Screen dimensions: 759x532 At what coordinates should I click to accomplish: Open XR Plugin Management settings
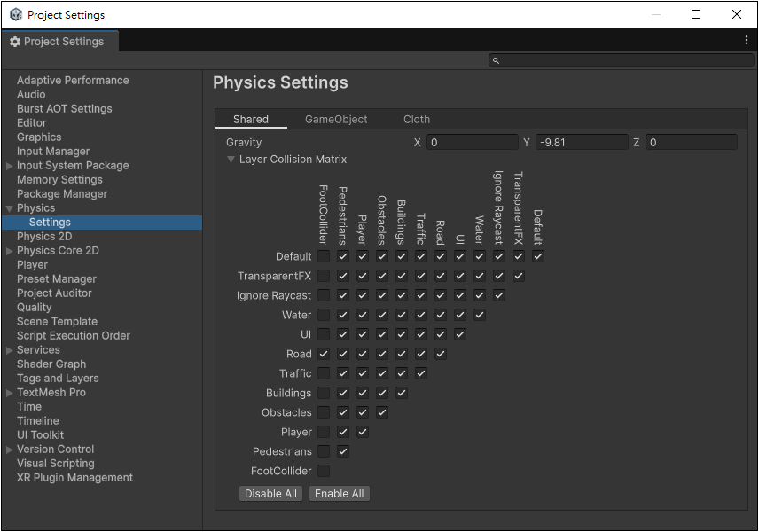point(74,478)
